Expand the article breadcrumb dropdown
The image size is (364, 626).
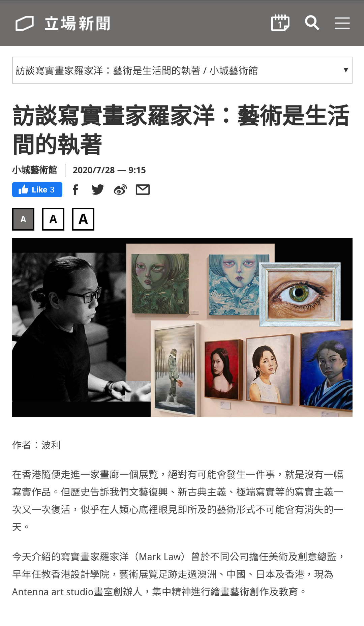point(182,70)
